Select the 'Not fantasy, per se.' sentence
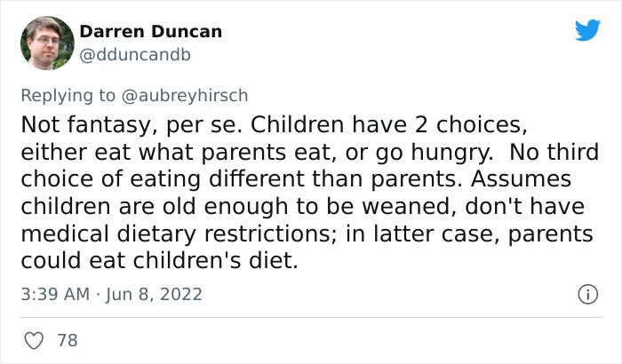Screen dimensions: 622x364 [x=132, y=124]
